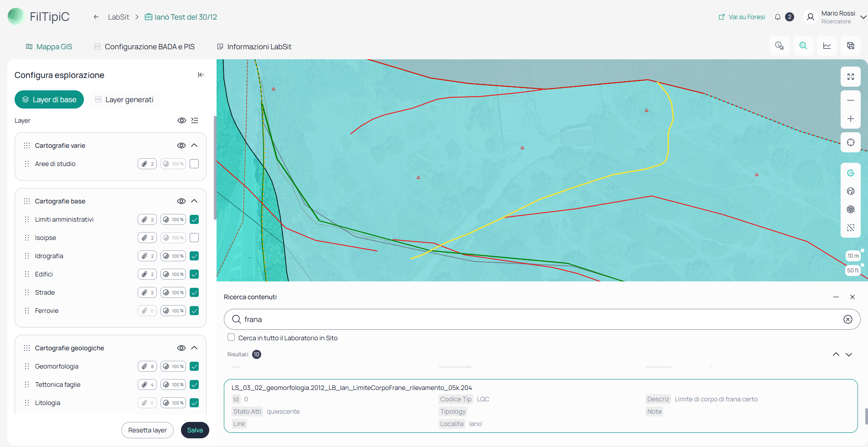Open attachments for Aree di studio
Viewport: 868px width, 447px height.
point(147,164)
